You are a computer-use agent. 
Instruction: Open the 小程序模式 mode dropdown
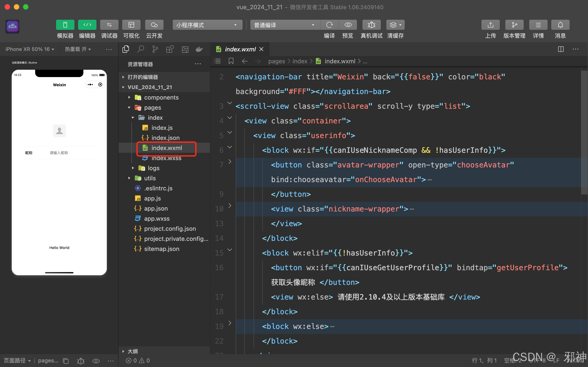(207, 25)
